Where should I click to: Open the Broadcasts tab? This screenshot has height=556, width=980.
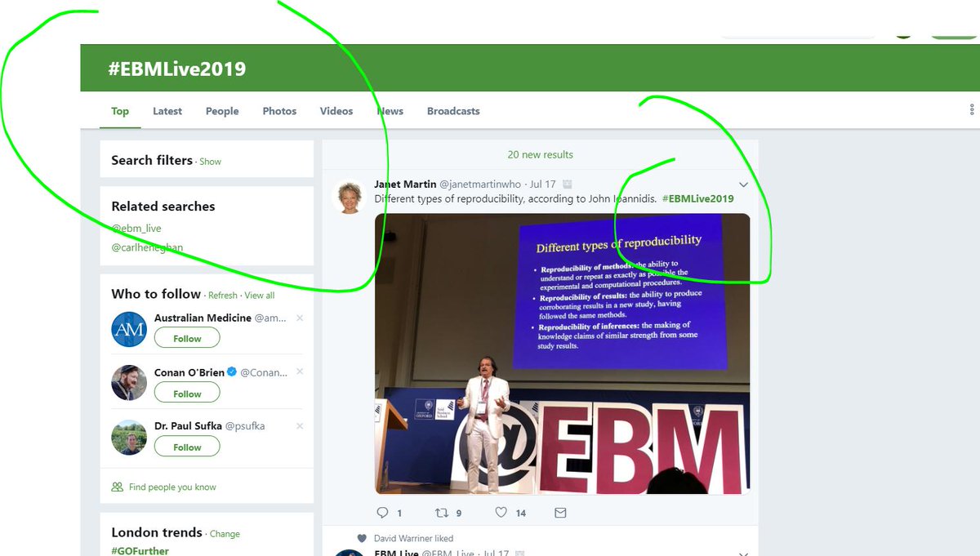(453, 111)
